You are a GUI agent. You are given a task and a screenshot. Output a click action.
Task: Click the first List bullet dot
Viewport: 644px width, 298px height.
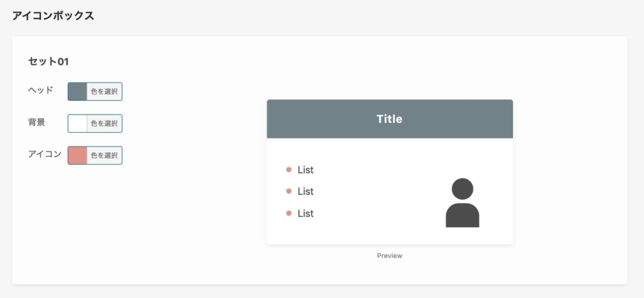(289, 170)
